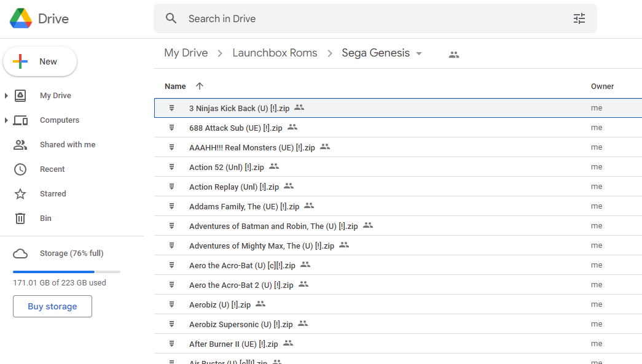The height and width of the screenshot is (364, 642).
Task: Click shared icon beside Aerobiz Supersonic
Action: [303, 323]
